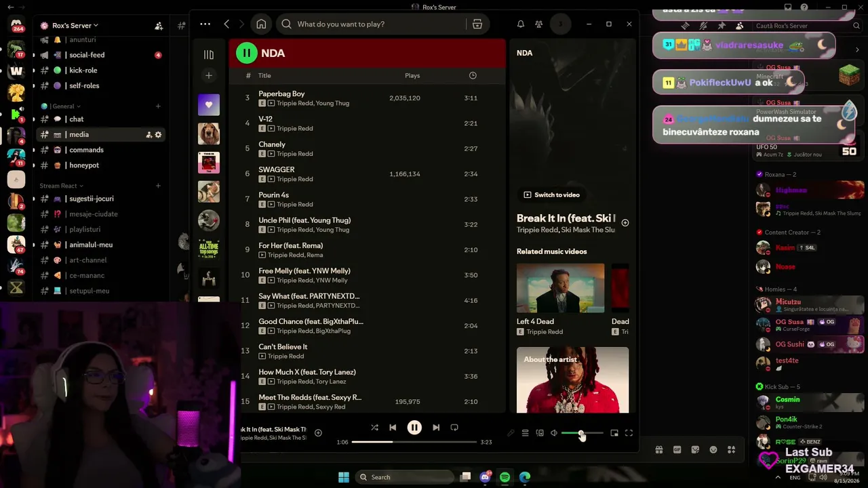Viewport: 868px width, 488px height.
Task: Open the Spotify three-dots menu
Action: (205, 24)
